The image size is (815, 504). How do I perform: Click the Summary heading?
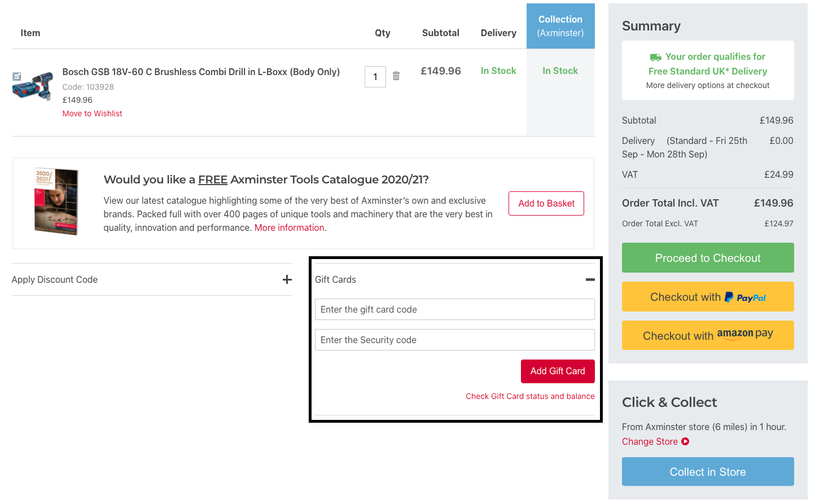pos(651,27)
